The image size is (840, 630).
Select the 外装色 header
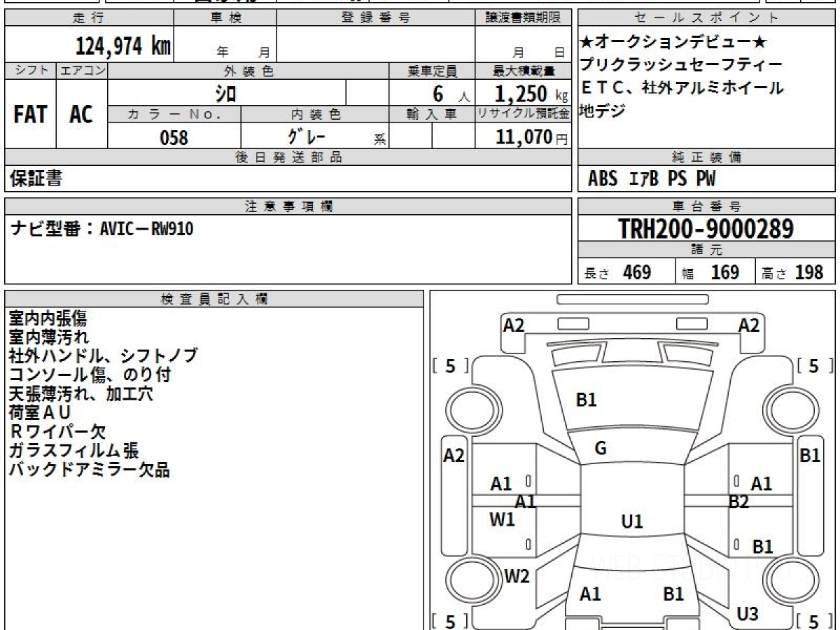tap(248, 71)
